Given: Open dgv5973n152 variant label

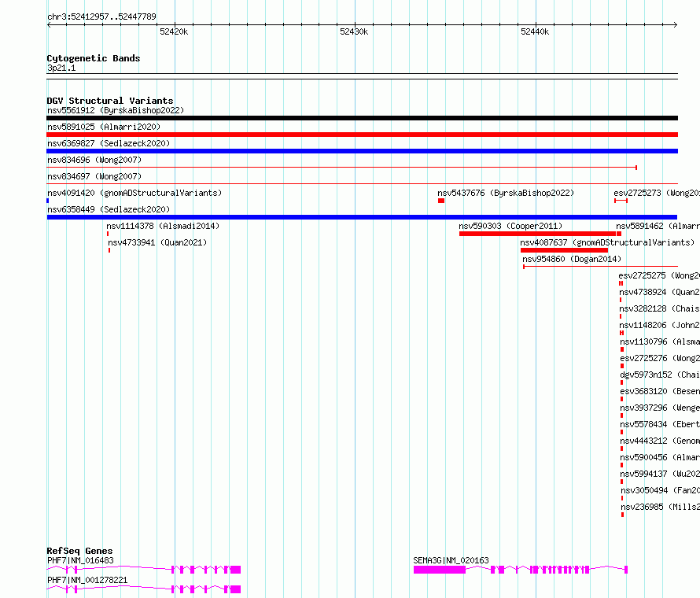Looking at the screenshot, I should pyautogui.click(x=660, y=375).
